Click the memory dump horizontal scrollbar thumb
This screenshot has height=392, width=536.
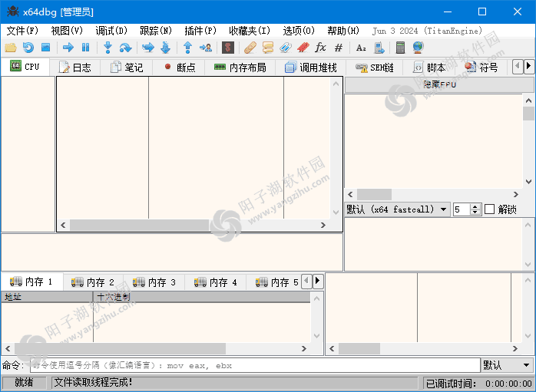[120, 348]
